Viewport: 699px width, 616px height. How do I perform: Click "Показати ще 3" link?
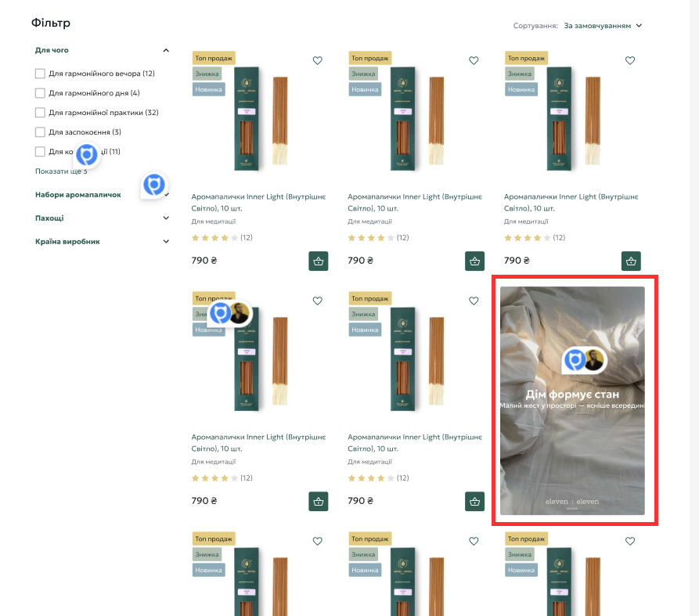point(61,171)
